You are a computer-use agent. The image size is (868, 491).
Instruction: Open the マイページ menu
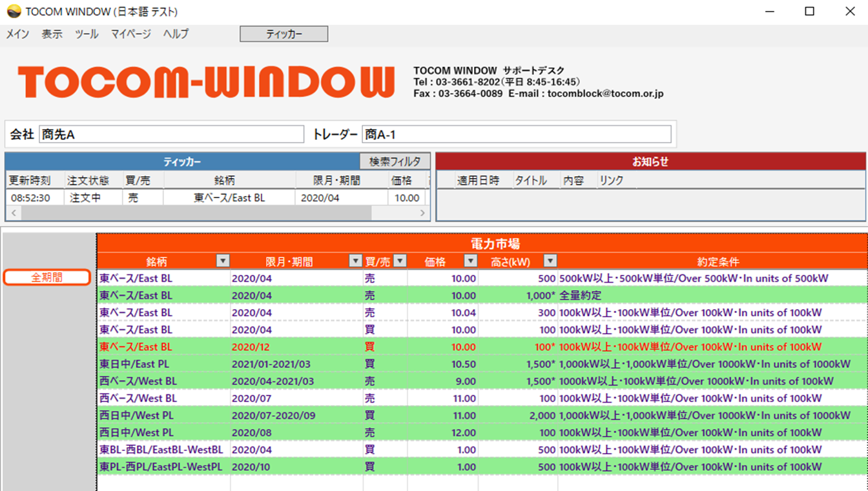pos(130,34)
